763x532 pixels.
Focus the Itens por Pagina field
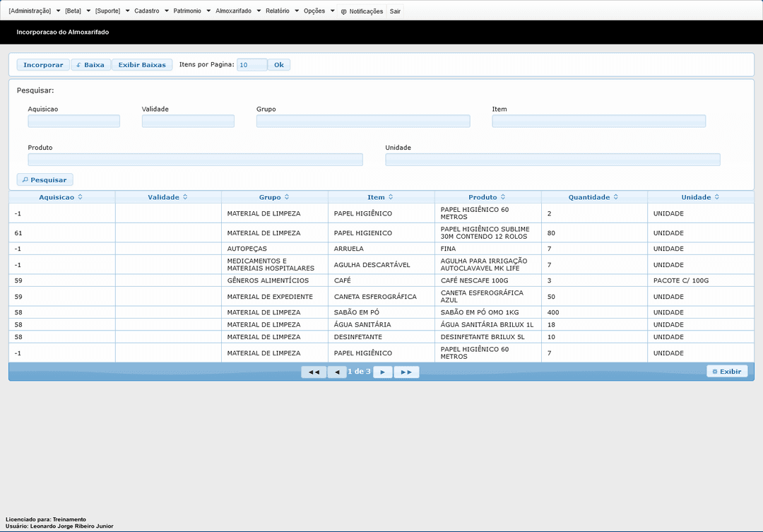pyautogui.click(x=252, y=65)
